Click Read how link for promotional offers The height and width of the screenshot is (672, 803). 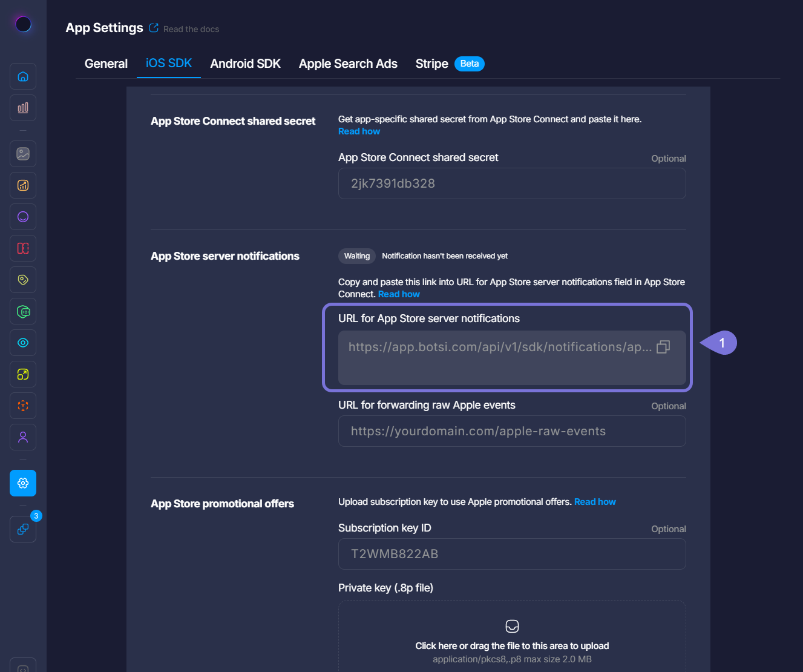pyautogui.click(x=595, y=502)
